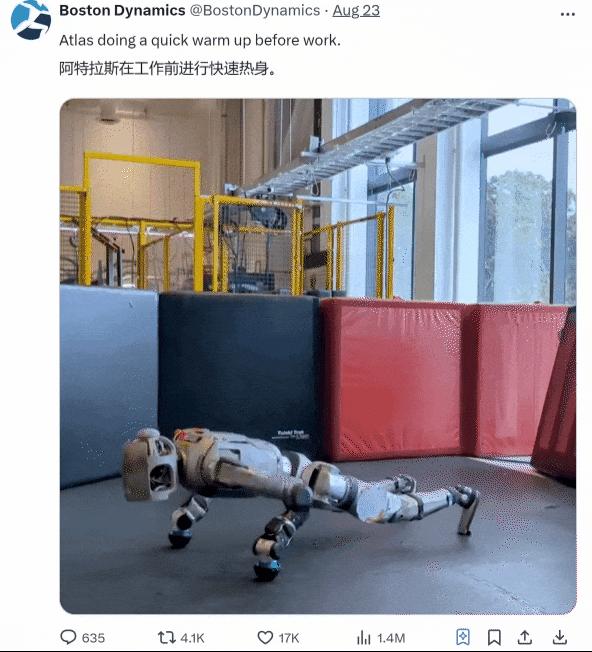Open the Aug 23 timestamp link

pos(356,10)
